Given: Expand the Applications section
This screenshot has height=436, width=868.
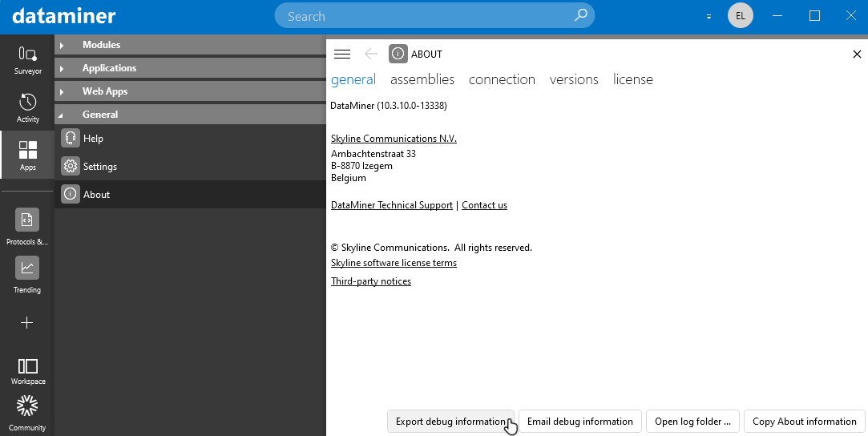Looking at the screenshot, I should click(190, 68).
